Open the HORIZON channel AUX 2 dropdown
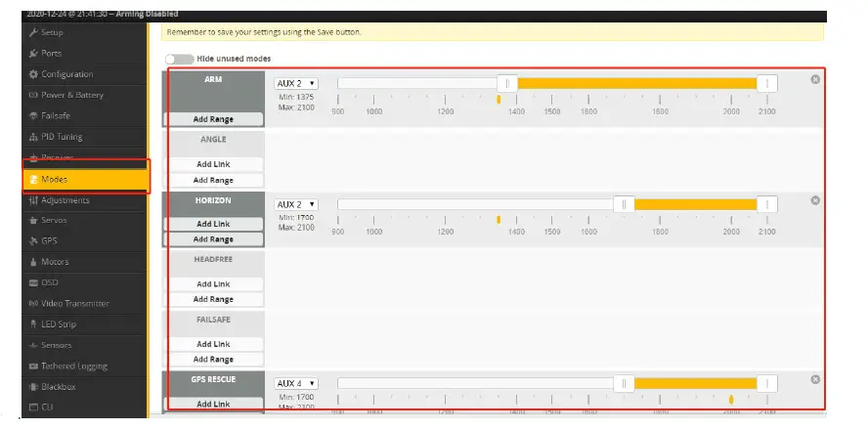 coord(296,204)
